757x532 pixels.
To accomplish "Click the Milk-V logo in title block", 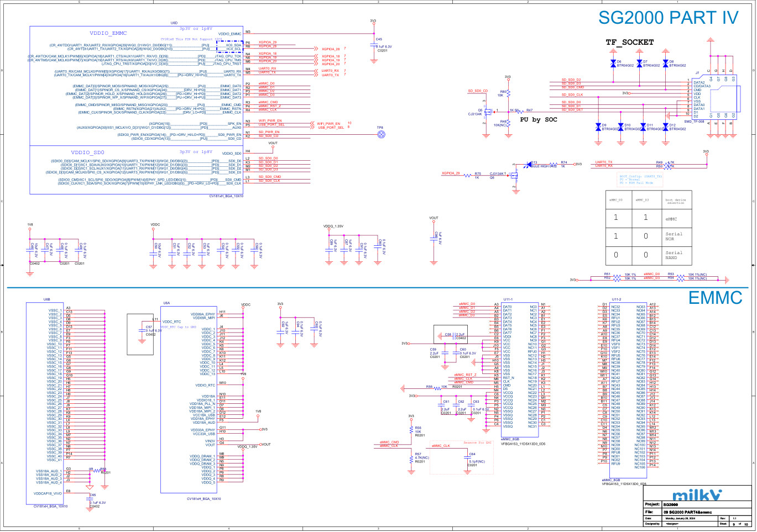I will tap(697, 494).
